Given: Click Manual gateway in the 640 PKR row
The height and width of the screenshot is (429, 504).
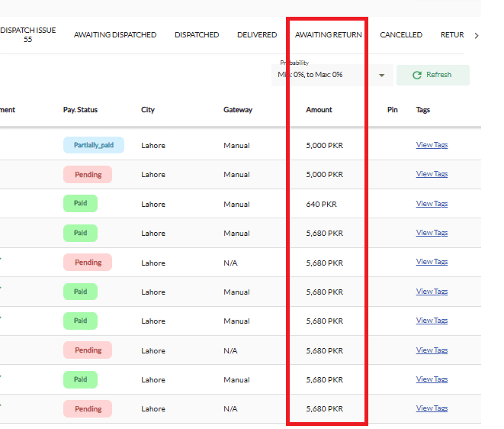Looking at the screenshot, I should point(236,205).
